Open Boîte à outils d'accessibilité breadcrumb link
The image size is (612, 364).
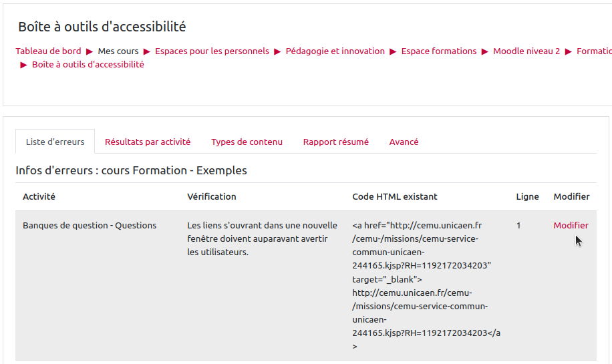pyautogui.click(x=88, y=65)
